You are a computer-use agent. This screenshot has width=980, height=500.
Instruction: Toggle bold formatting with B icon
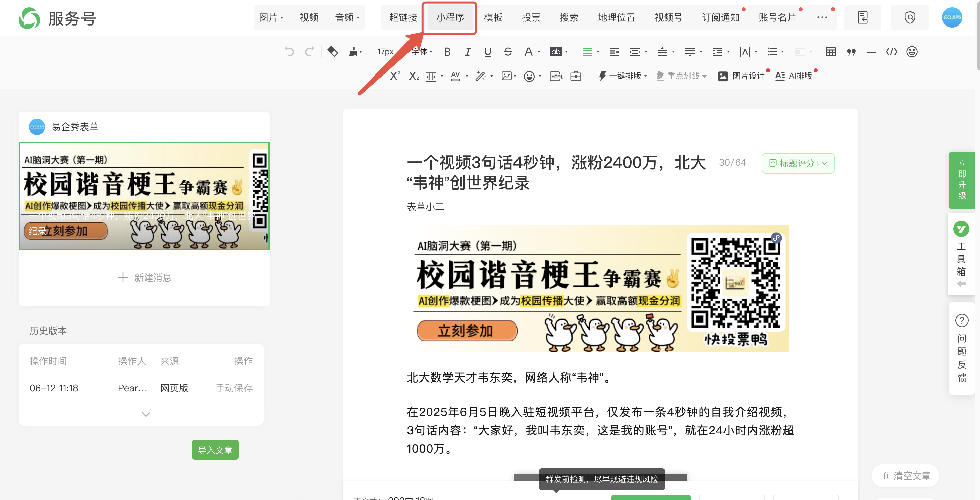tap(447, 52)
